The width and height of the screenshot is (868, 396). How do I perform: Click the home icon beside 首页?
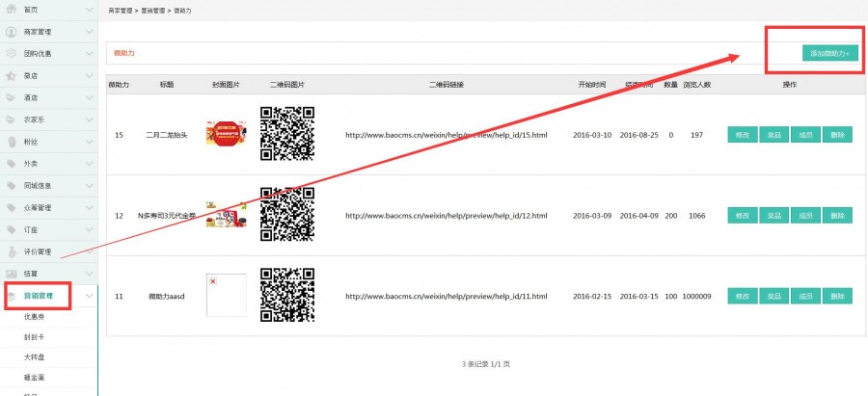(x=11, y=10)
